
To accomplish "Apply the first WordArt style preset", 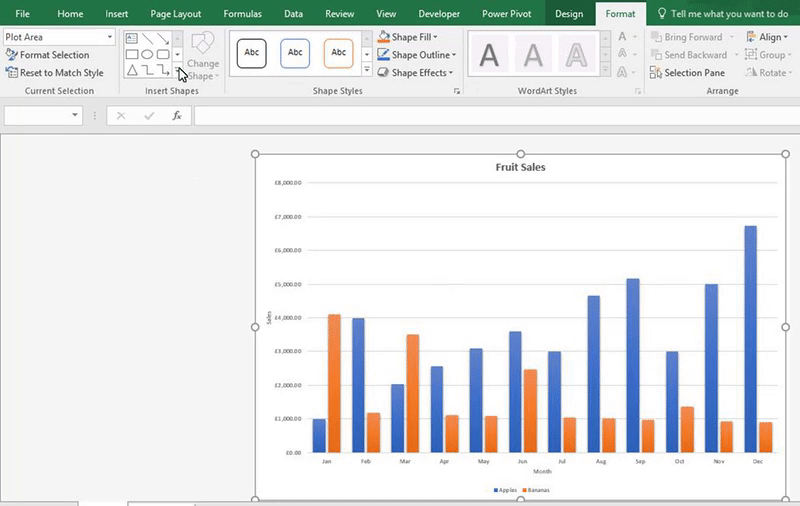I will tap(489, 54).
